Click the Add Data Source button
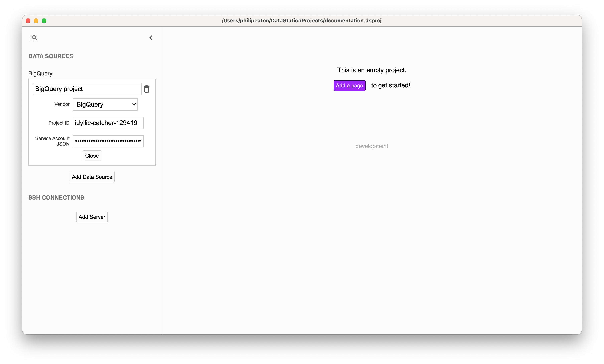This screenshot has height=364, width=604. (x=92, y=177)
